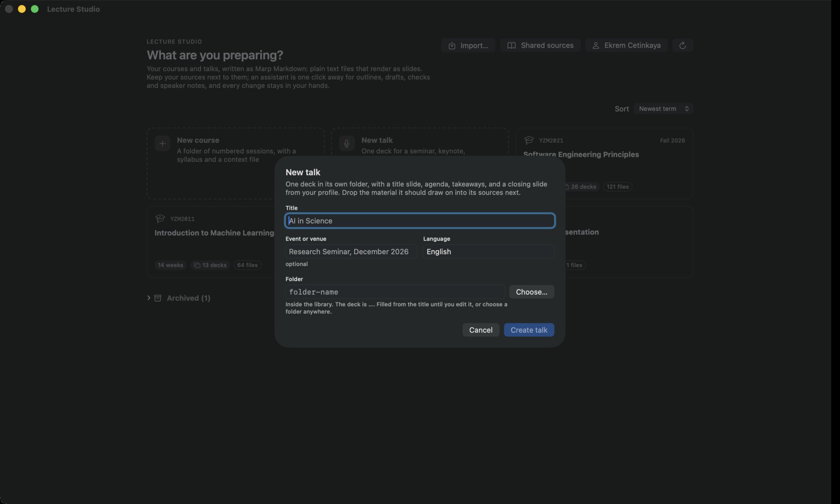Click the refresh library icon

pyautogui.click(x=682, y=45)
